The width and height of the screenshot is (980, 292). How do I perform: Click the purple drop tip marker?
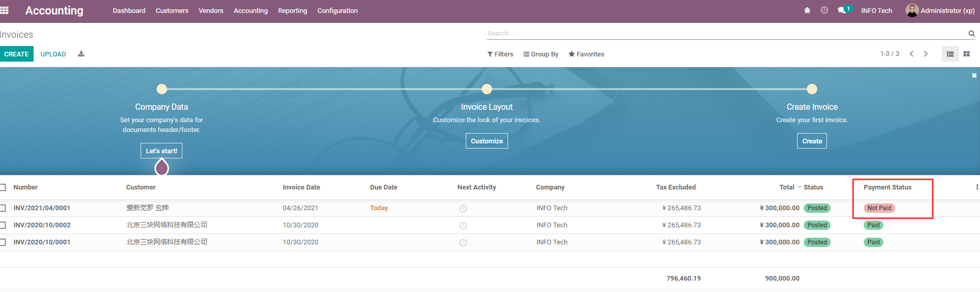pos(162,167)
